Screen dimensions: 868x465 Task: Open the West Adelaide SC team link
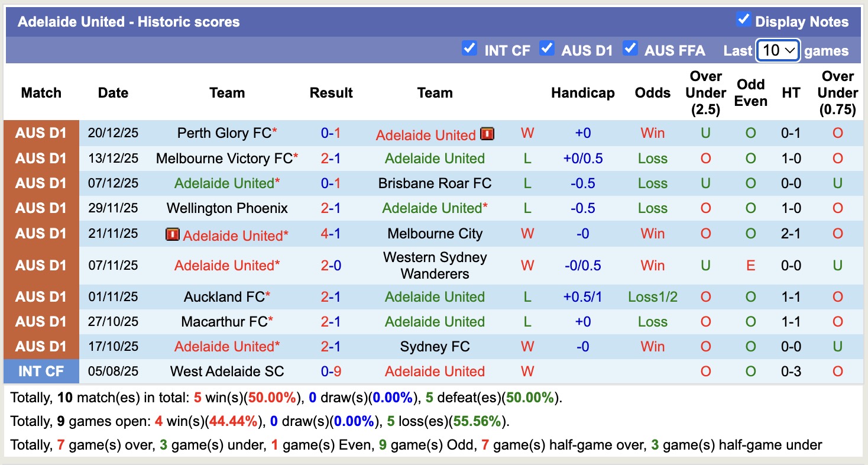pyautogui.click(x=227, y=371)
